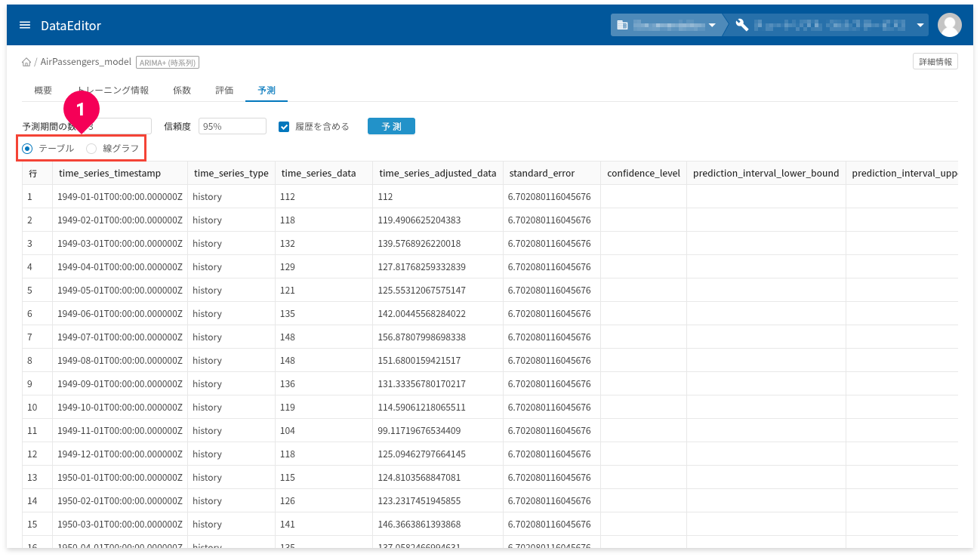Click adjusted data cell 131.33356780170217

click(x=438, y=384)
